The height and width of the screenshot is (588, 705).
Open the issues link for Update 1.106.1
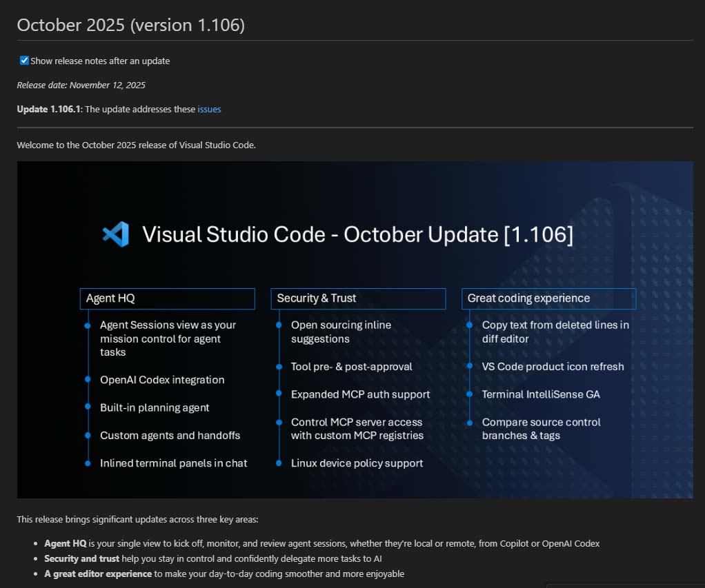tap(209, 109)
